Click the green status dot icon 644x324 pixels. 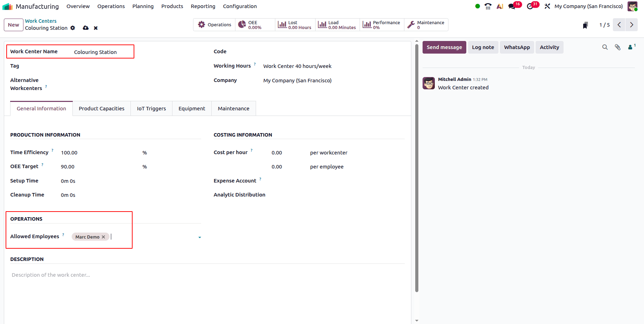point(477,6)
